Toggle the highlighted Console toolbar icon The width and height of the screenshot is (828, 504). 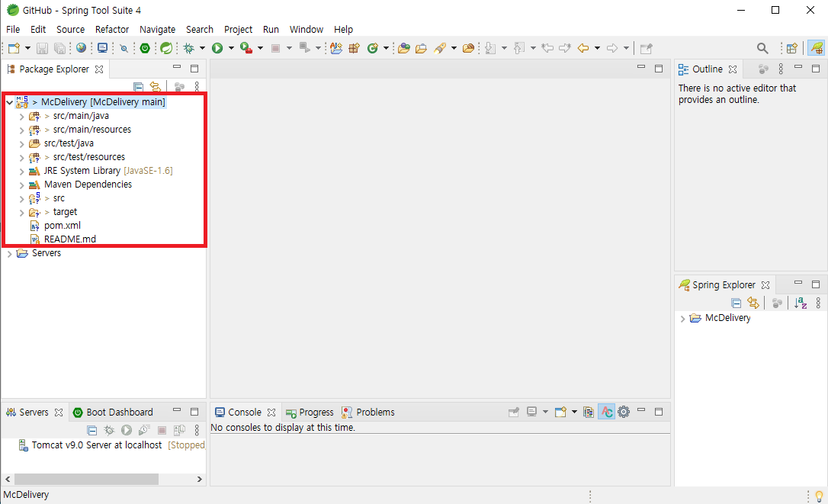pyautogui.click(x=607, y=412)
